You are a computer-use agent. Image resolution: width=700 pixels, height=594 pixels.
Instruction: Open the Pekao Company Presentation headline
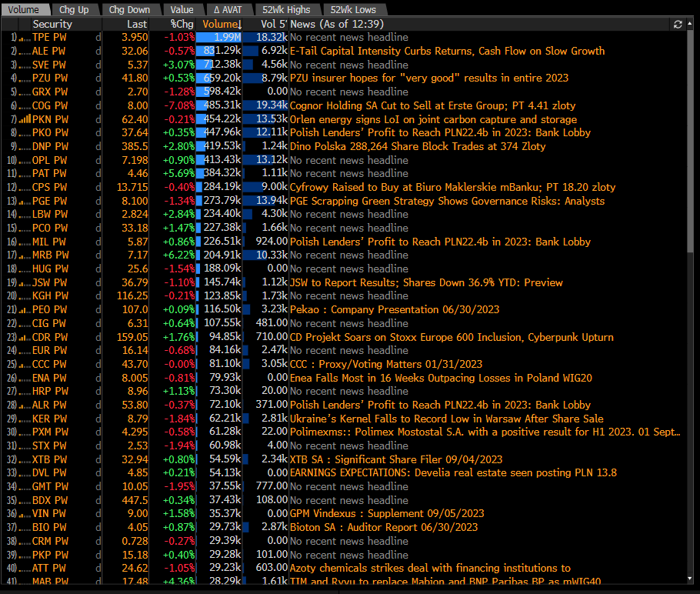(395, 310)
